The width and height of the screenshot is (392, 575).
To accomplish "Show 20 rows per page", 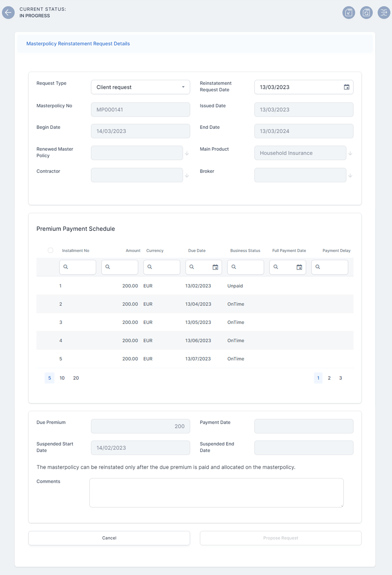I will (x=76, y=378).
